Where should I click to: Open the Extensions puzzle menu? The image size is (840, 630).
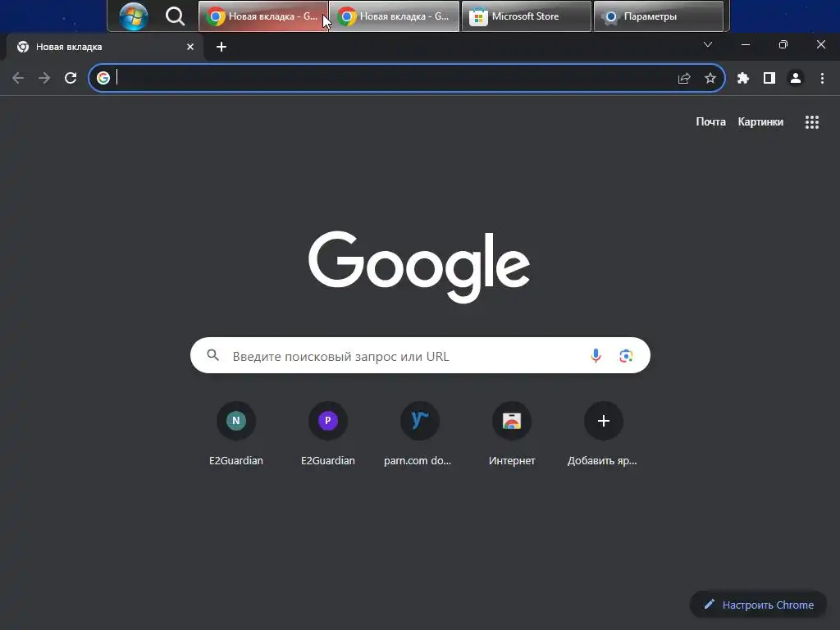pyautogui.click(x=743, y=78)
